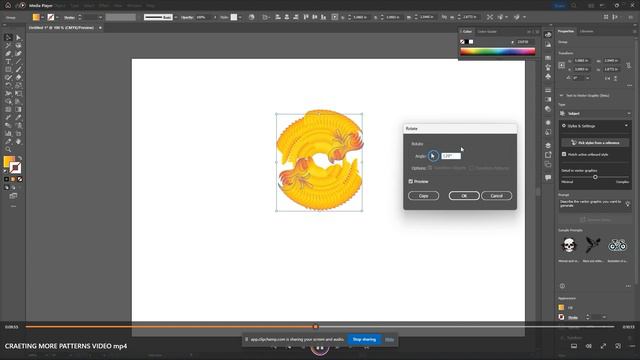Toggle Transform Patterns option in Rotate dialog
Screen dimensions: 640x360
click(471, 168)
